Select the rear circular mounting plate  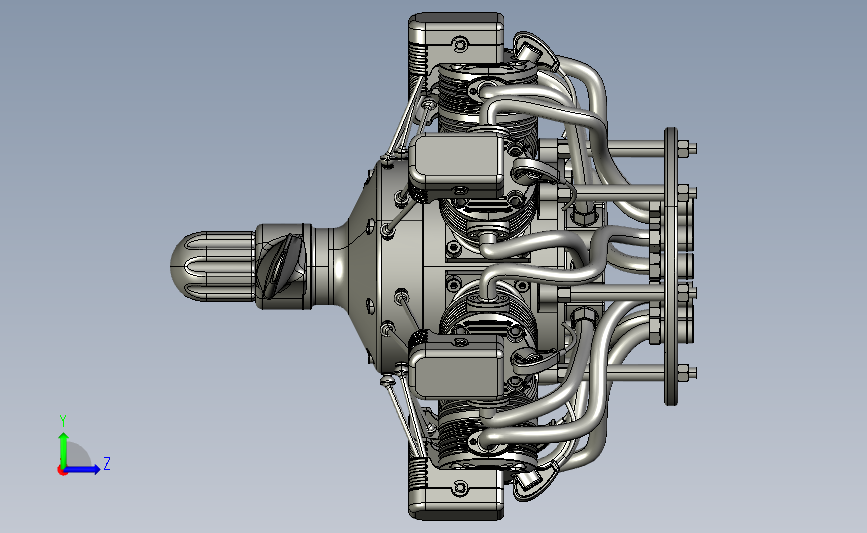click(x=671, y=266)
